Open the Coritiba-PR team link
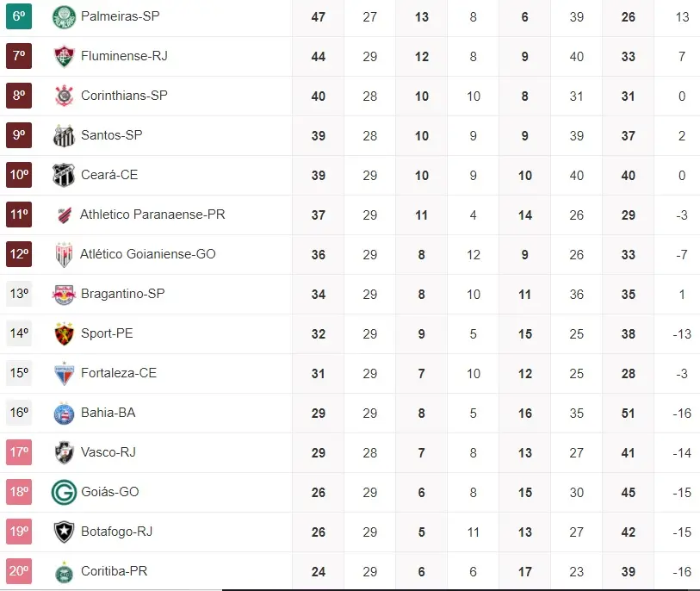 click(115, 571)
